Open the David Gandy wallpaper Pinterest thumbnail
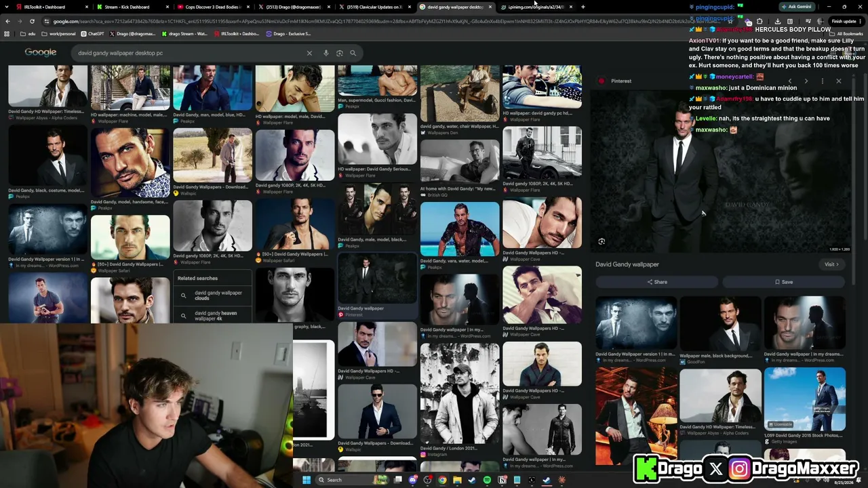This screenshot has height=488, width=868. pos(377,277)
